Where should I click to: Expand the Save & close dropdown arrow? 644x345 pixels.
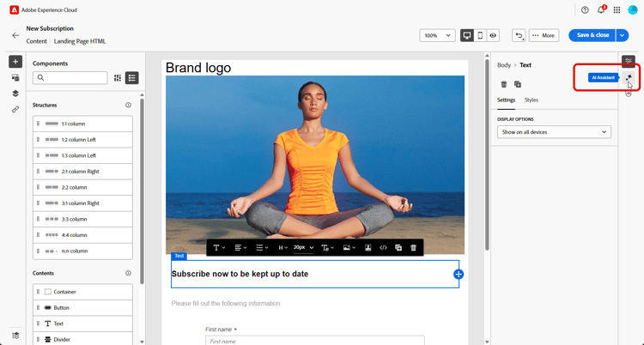tap(623, 35)
